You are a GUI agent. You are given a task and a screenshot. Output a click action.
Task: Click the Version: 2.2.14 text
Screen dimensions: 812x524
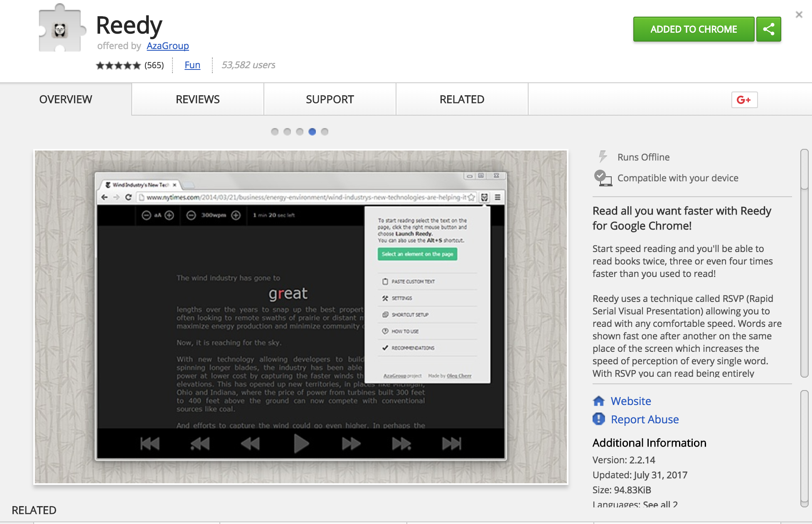pos(624,460)
